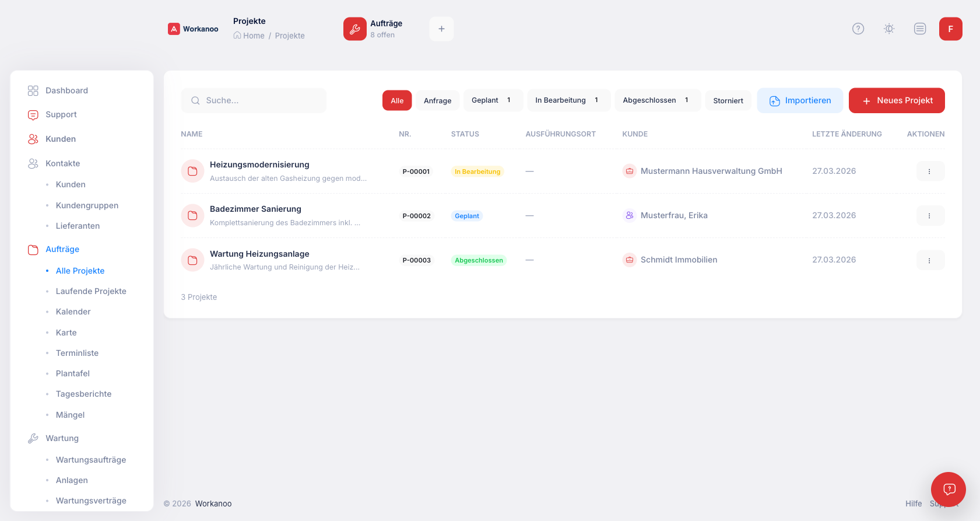Open the Heizungsmodernisierung project name

point(259,165)
